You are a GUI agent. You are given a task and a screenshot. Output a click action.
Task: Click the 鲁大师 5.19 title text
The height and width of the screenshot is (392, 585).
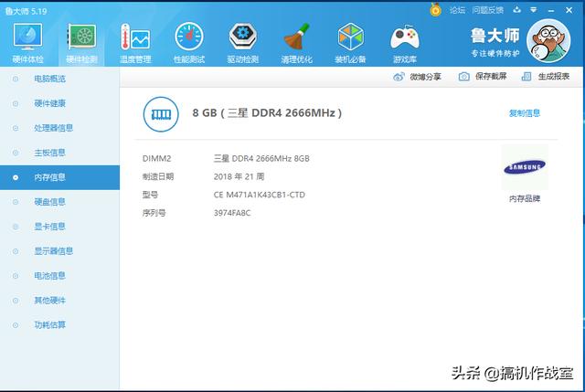[x=26, y=11]
